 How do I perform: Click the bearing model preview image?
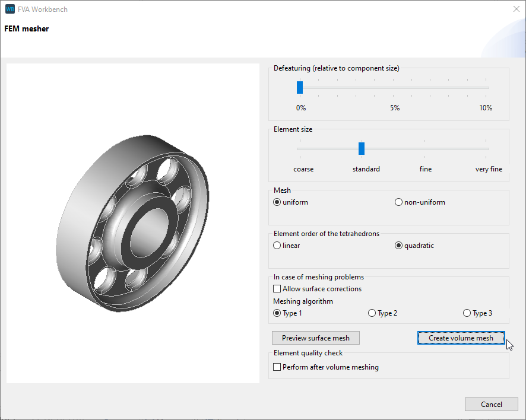point(132,222)
